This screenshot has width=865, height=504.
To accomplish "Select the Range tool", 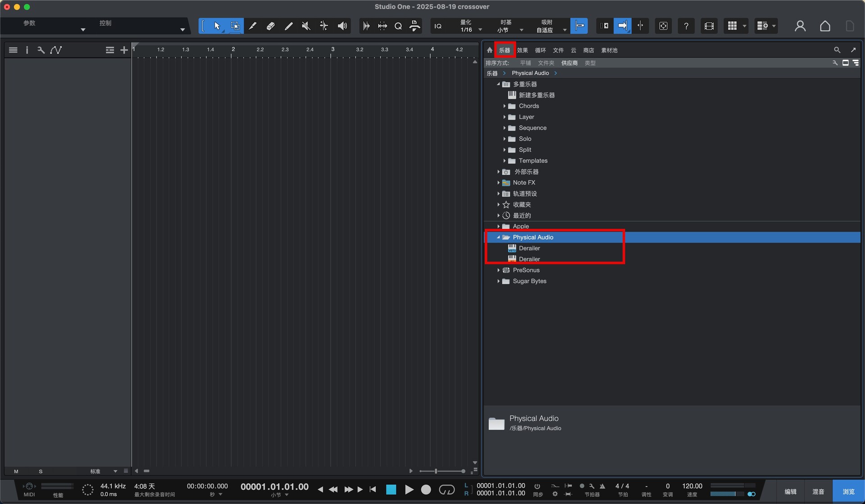I will 235,26.
